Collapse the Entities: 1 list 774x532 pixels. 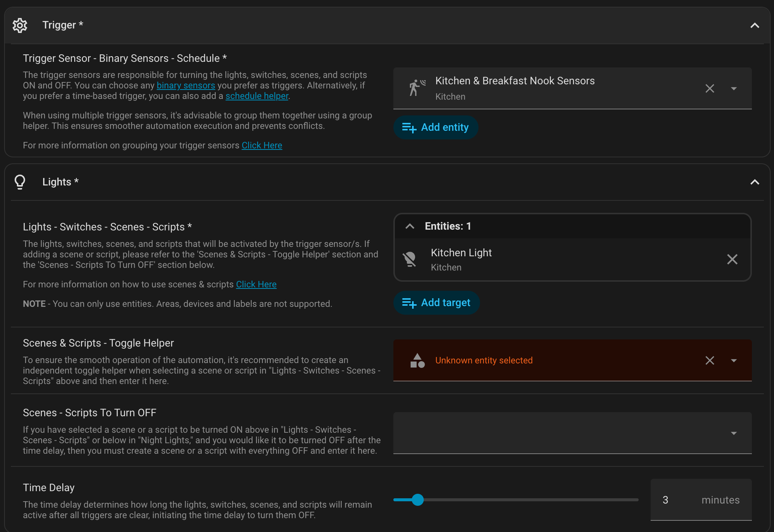410,226
